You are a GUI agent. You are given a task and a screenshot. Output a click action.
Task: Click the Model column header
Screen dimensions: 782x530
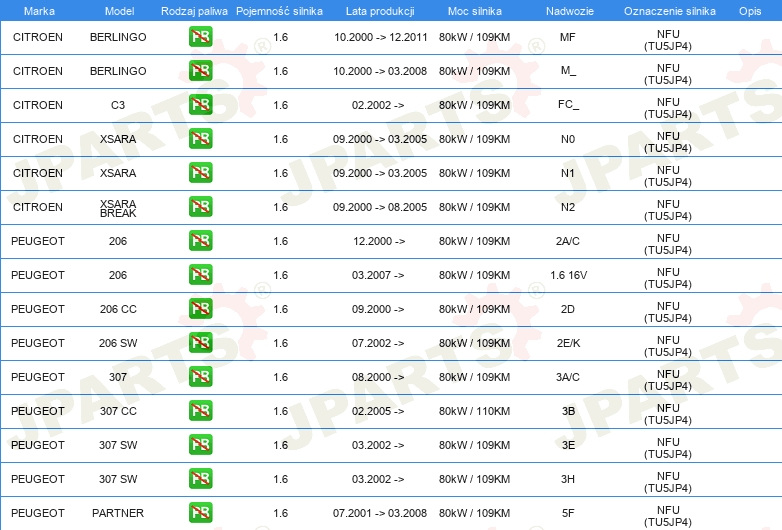[x=119, y=11]
